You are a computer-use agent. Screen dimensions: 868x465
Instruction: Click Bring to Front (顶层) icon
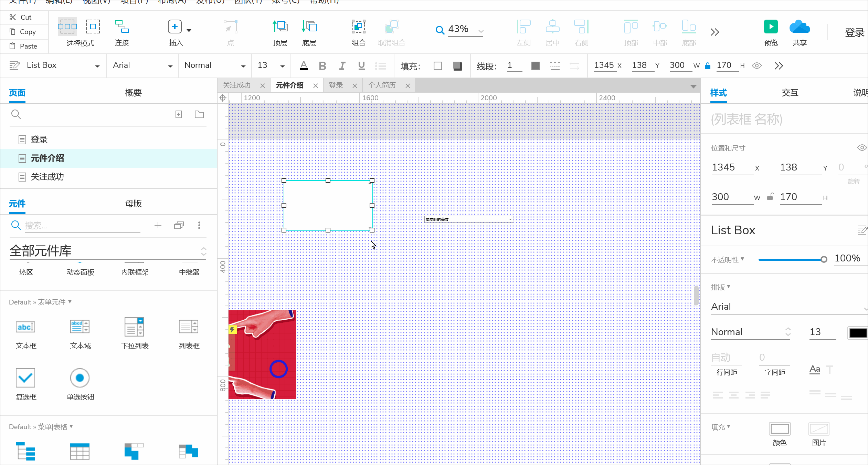(280, 27)
